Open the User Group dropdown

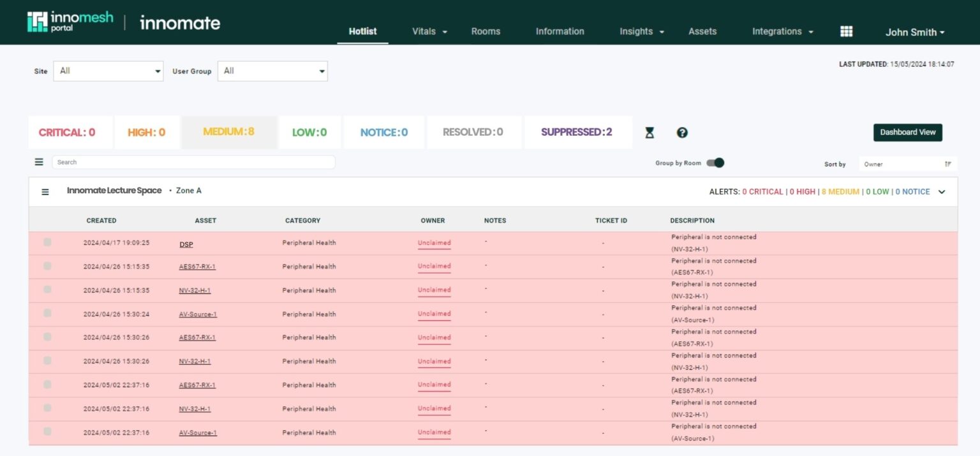point(272,71)
